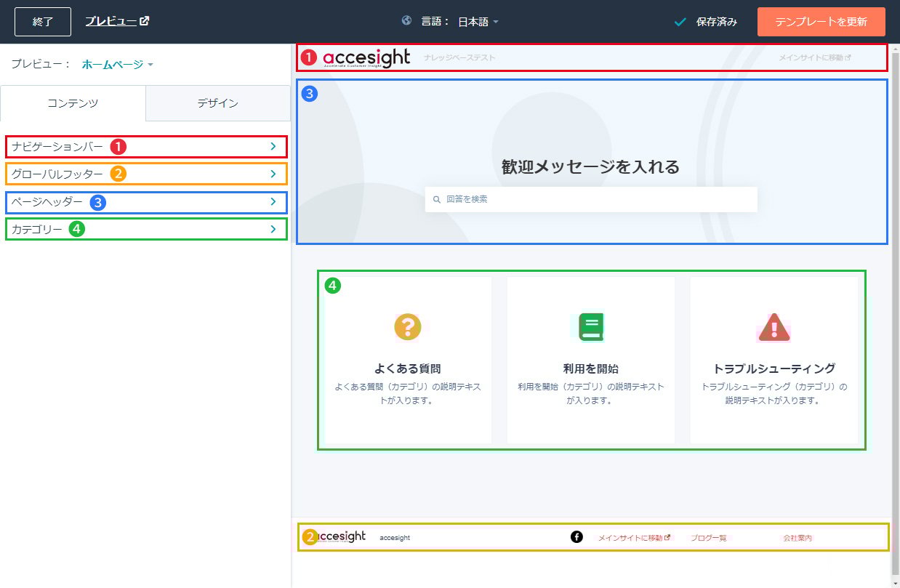
Task: Click the 保存済み checkmark icon
Action: (680, 22)
